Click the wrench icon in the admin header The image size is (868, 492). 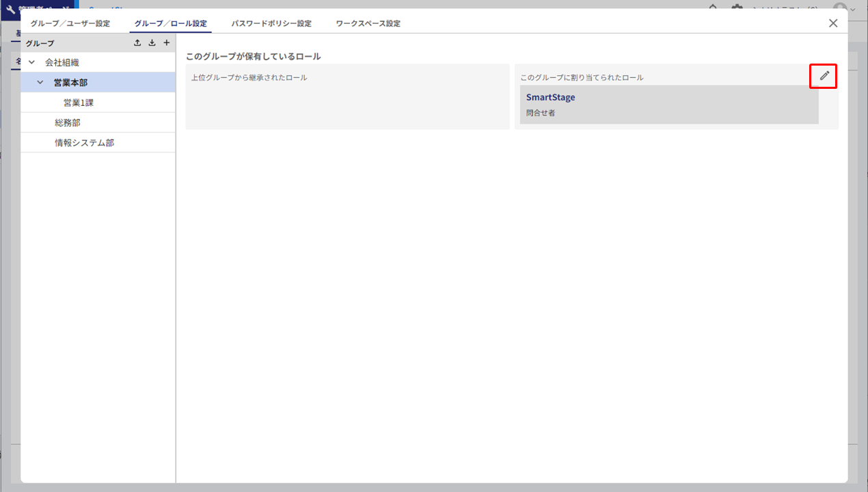click(10, 10)
